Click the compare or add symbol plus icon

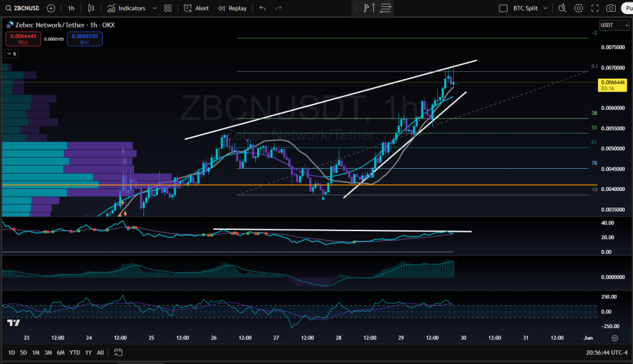pyautogui.click(x=51, y=8)
